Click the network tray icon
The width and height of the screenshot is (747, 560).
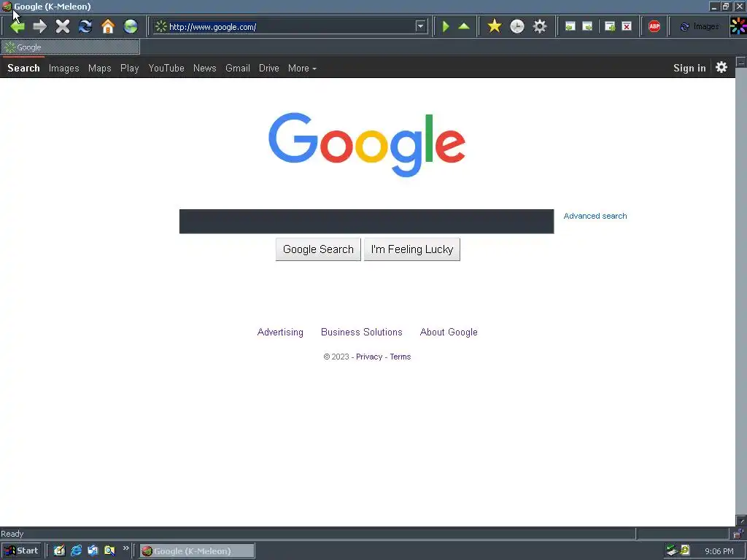[x=672, y=551]
